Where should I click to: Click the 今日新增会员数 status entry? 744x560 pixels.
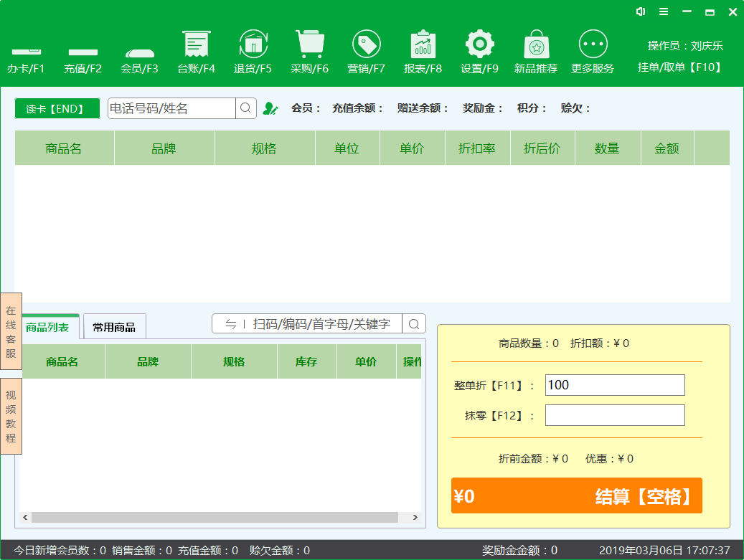pos(60,550)
